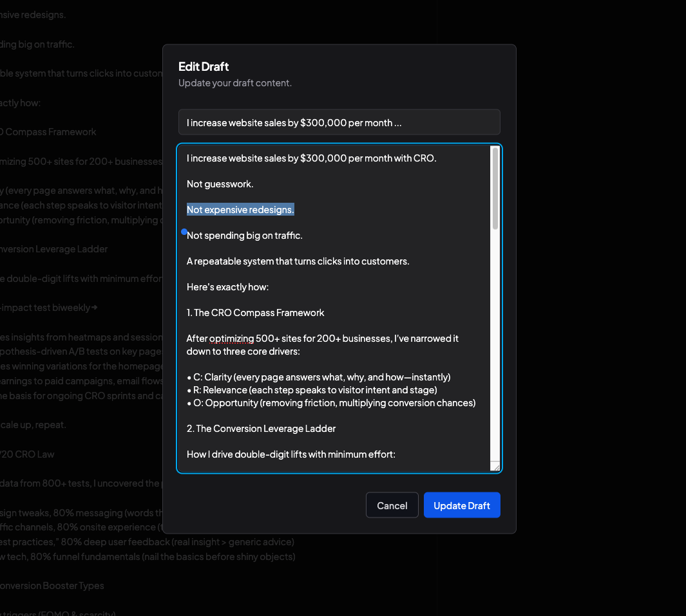The width and height of the screenshot is (686, 616).
Task: Click the Update Draft button
Action: pos(462,505)
